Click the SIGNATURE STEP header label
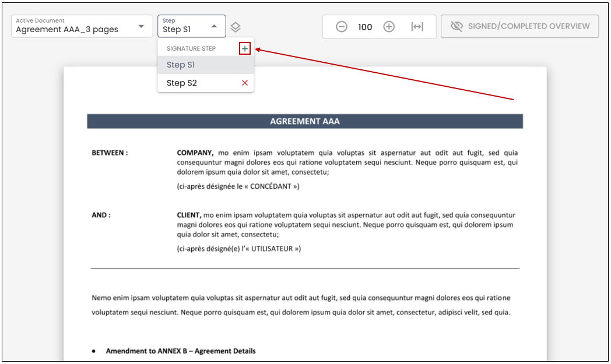Viewport: 611px width, 364px height. coord(191,49)
